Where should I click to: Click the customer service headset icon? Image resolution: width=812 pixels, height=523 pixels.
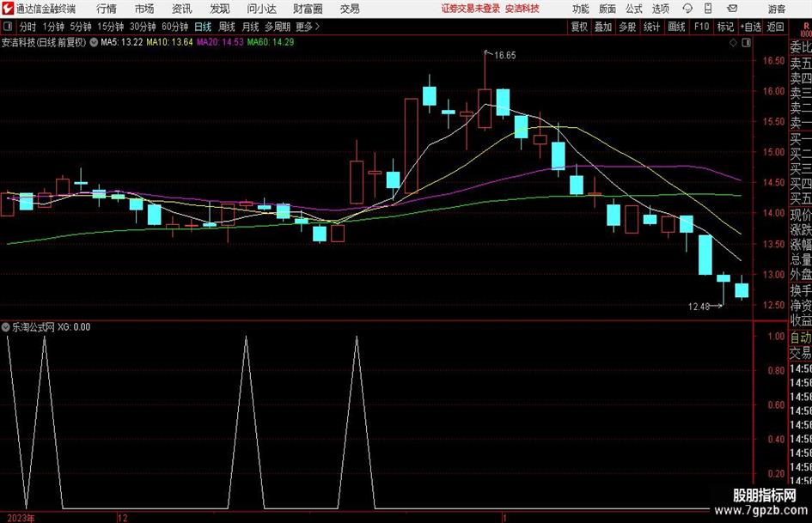click(687, 9)
